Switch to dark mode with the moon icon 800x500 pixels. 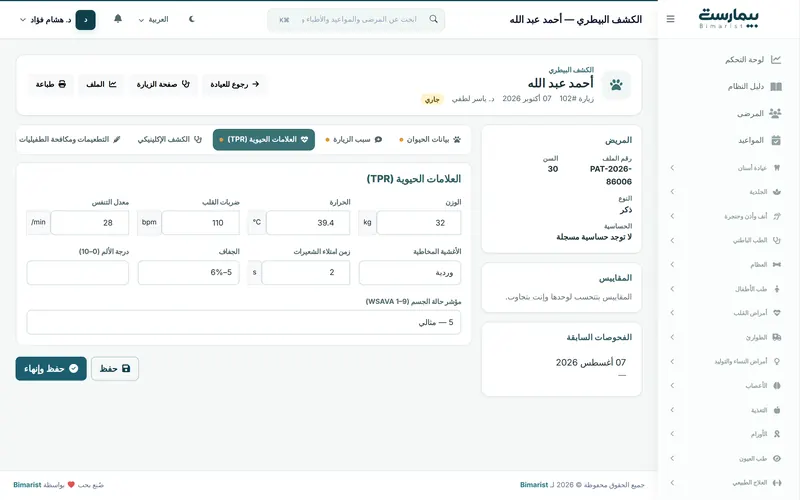click(x=192, y=19)
